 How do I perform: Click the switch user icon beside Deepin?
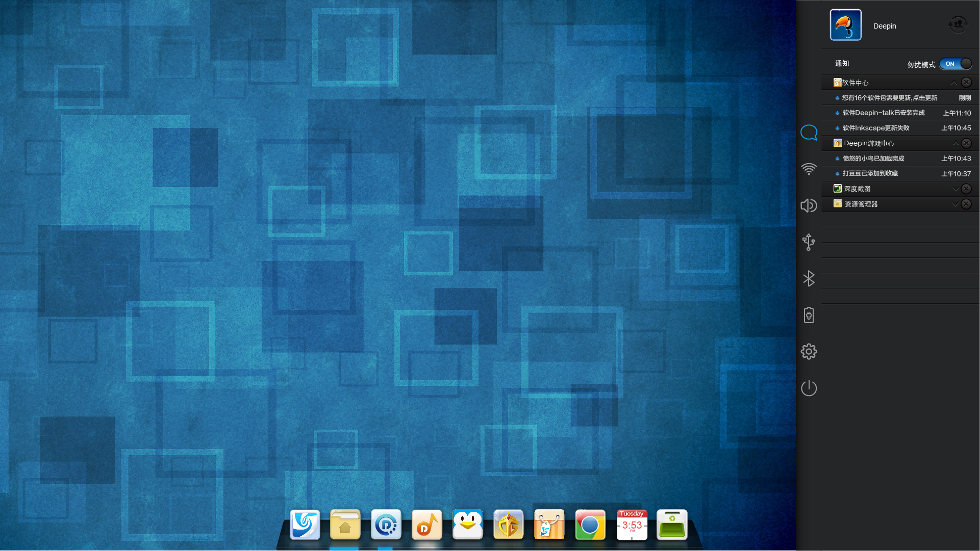coord(958,24)
